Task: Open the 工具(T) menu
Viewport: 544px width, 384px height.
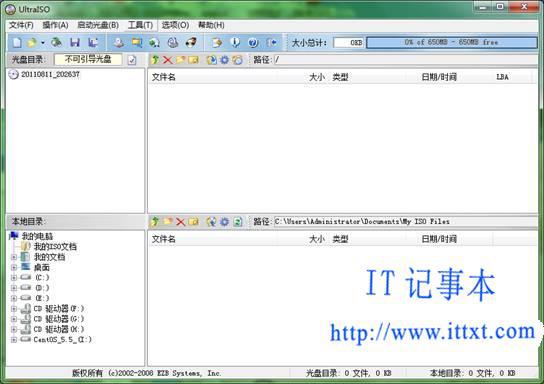Action: [x=140, y=25]
